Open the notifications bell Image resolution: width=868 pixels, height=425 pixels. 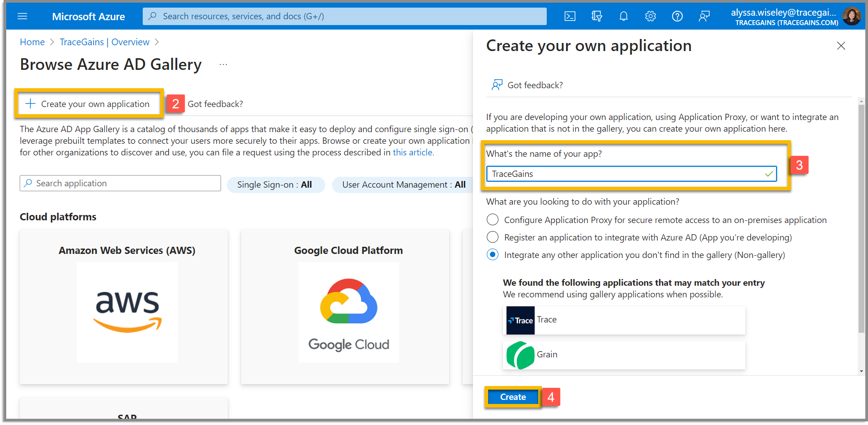tap(624, 17)
